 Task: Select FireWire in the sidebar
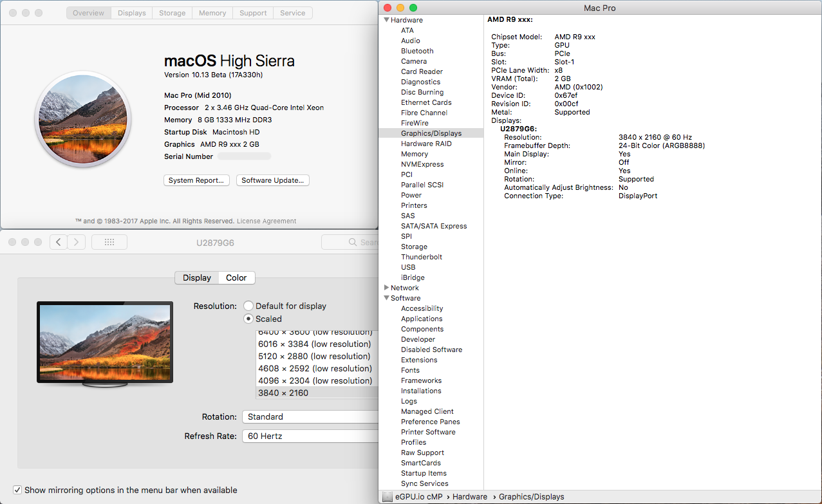click(x=415, y=123)
